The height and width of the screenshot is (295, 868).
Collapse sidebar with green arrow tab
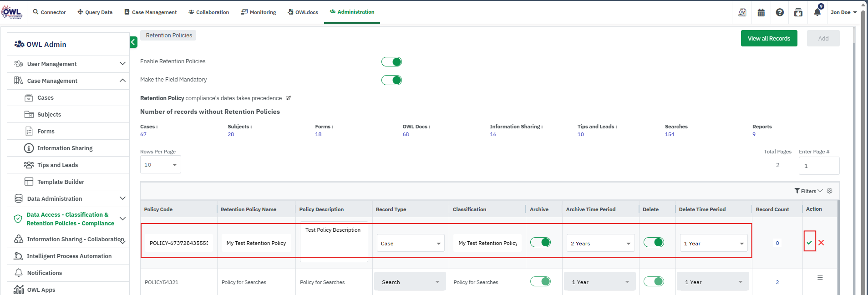[133, 42]
